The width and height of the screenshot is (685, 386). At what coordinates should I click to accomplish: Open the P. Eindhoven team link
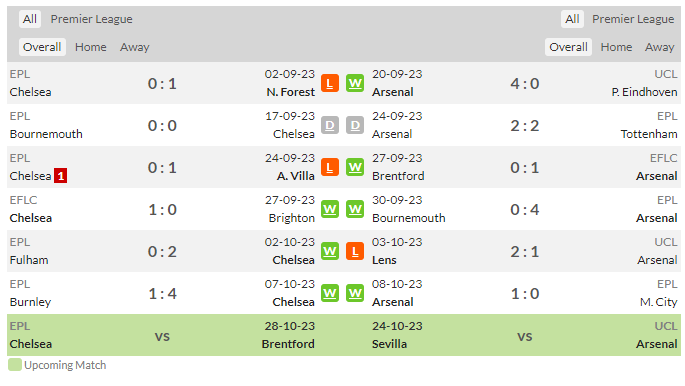coord(644,92)
